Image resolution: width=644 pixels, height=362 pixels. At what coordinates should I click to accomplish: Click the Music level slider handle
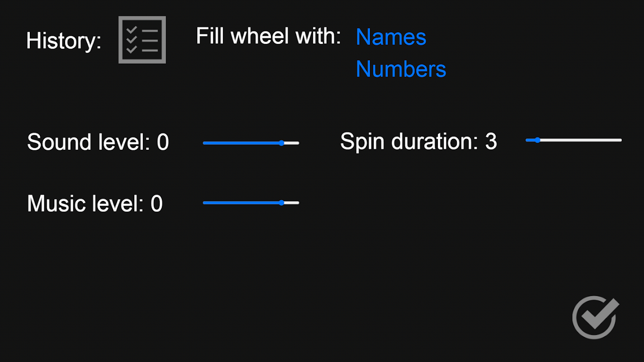tap(281, 203)
